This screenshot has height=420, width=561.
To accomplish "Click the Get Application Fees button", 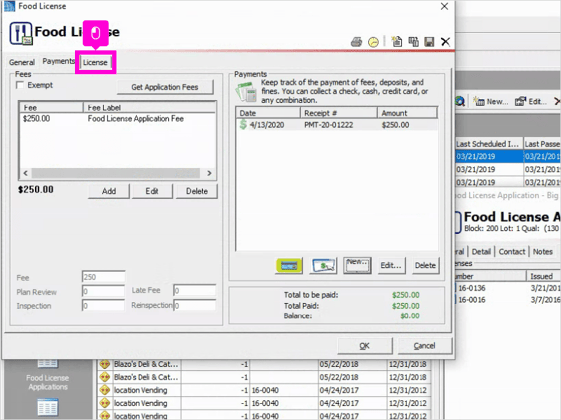I will tap(165, 87).
